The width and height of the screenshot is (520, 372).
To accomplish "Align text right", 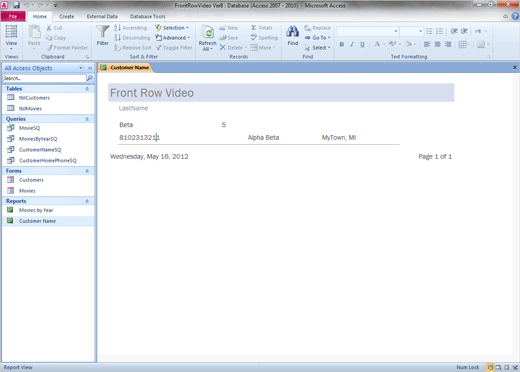I will tap(448, 44).
